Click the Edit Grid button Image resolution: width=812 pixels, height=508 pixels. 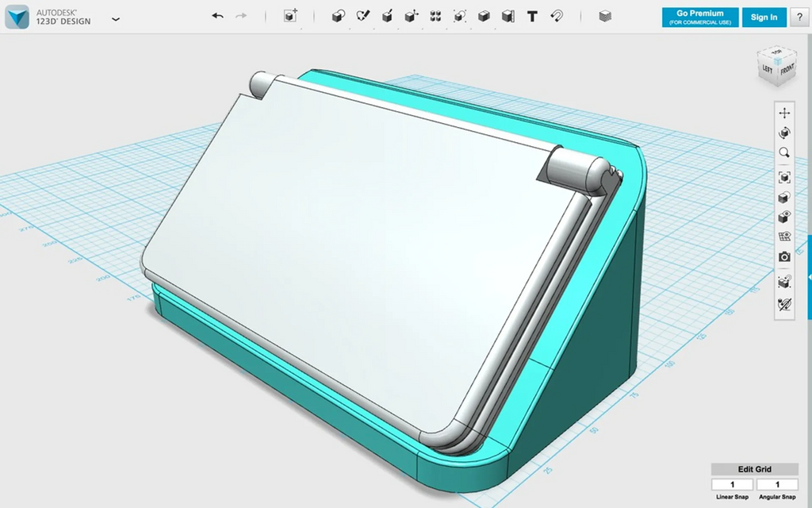pos(755,469)
